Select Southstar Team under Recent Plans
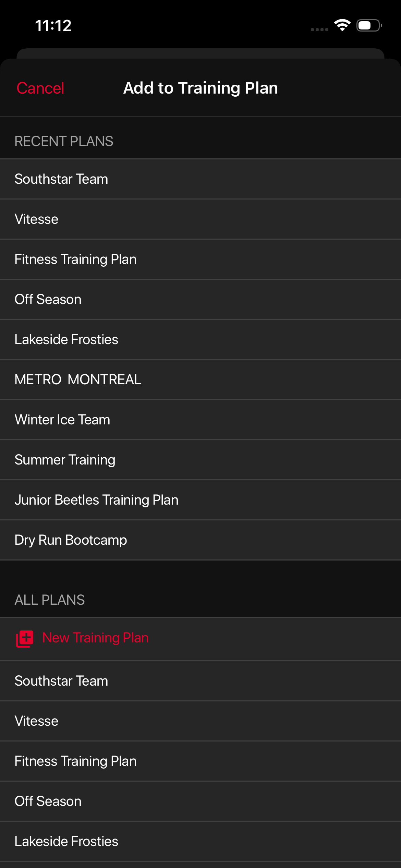401x868 pixels. (x=61, y=179)
